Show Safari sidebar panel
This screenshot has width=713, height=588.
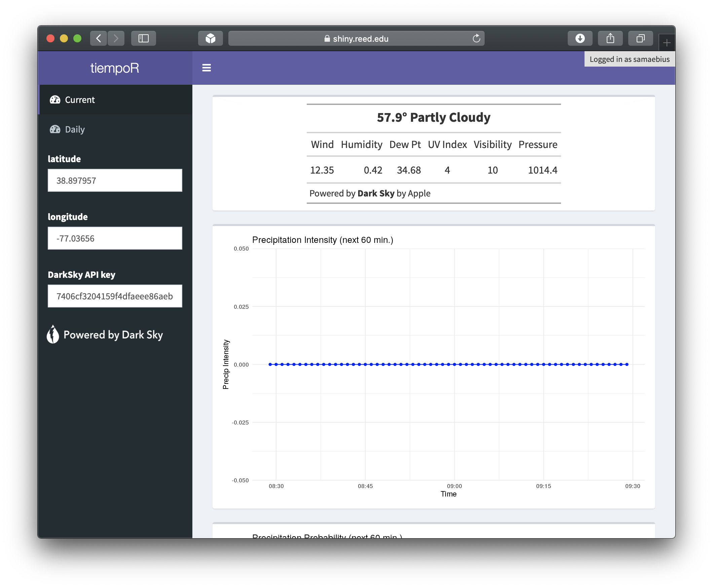point(144,38)
